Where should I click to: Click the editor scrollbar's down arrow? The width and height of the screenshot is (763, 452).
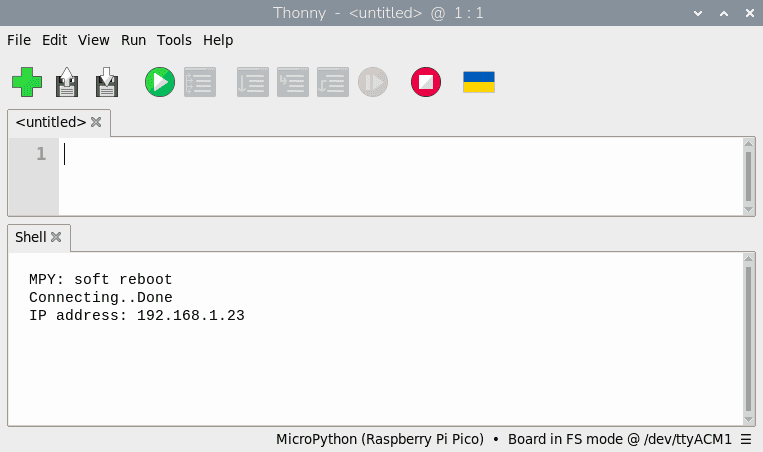click(748, 210)
